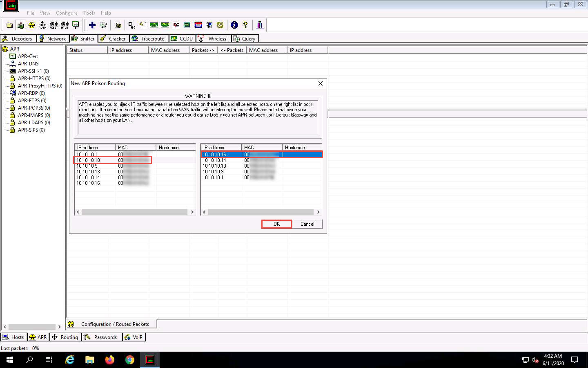Click the blue plus Add to list icon
Image resolution: width=588 pixels, height=368 pixels.
tap(92, 25)
